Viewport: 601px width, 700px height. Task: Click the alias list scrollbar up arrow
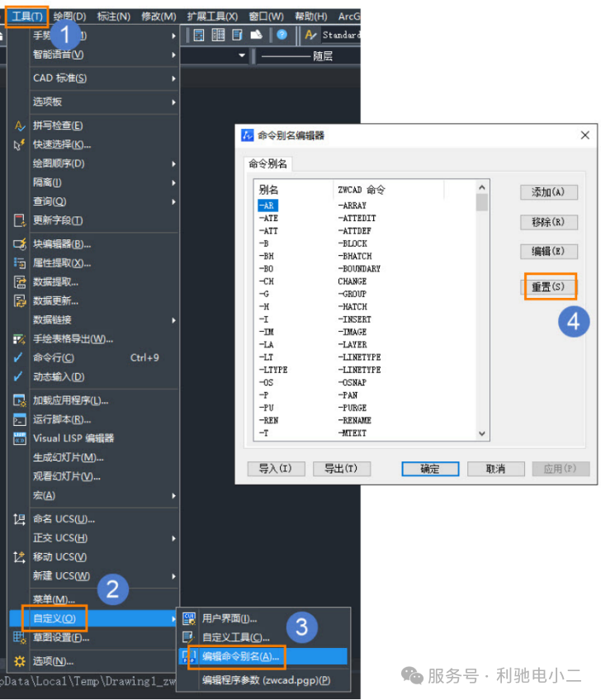click(482, 187)
